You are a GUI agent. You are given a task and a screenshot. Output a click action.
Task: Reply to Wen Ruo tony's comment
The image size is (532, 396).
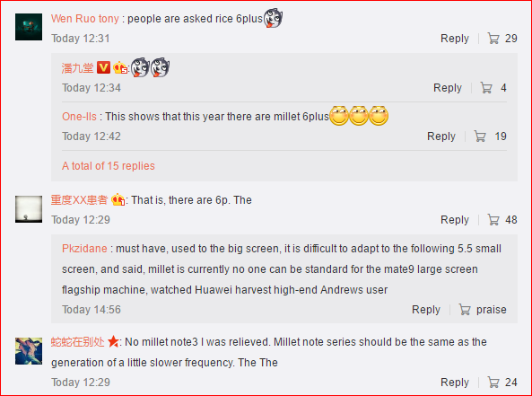tap(455, 39)
